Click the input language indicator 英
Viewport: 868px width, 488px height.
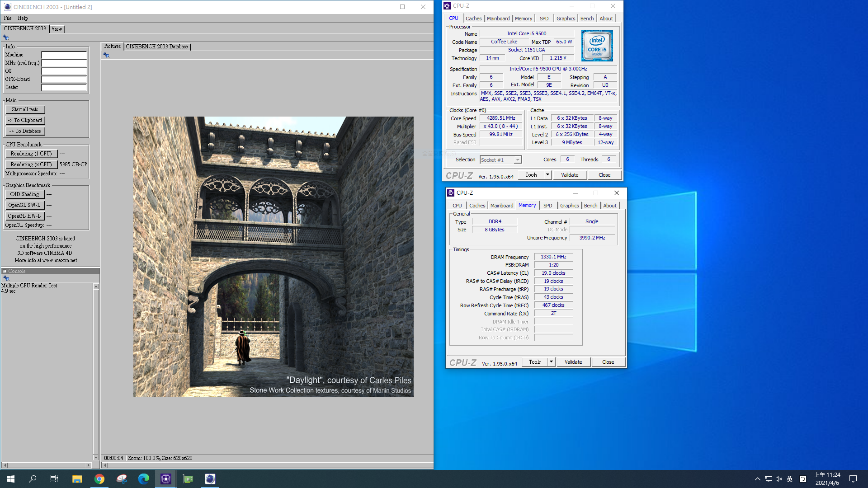pyautogui.click(x=790, y=479)
